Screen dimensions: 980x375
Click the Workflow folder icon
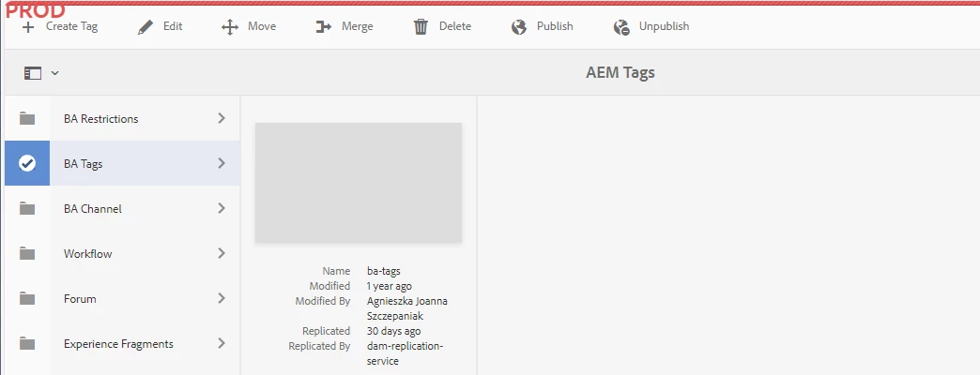[x=27, y=253]
